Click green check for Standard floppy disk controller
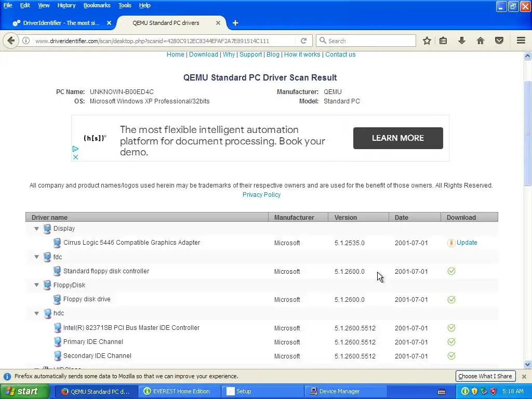This screenshot has height=399, width=532. (x=451, y=271)
